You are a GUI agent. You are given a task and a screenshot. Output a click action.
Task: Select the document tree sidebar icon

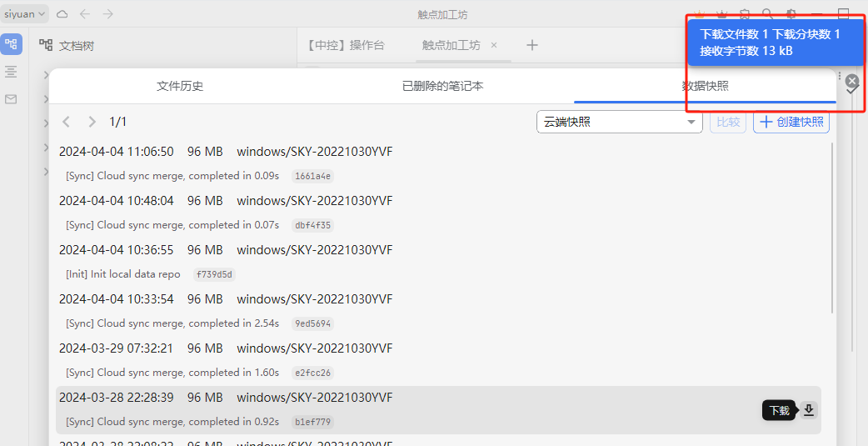[11, 44]
